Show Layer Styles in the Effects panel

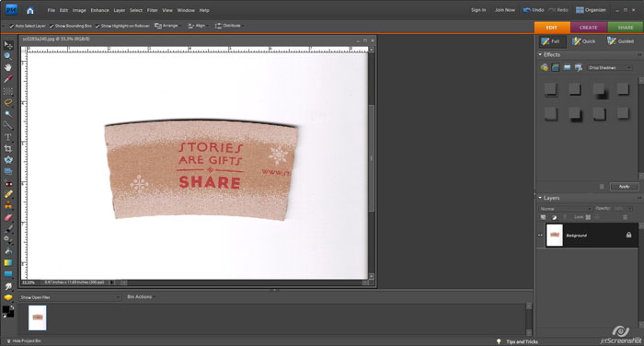pos(556,67)
